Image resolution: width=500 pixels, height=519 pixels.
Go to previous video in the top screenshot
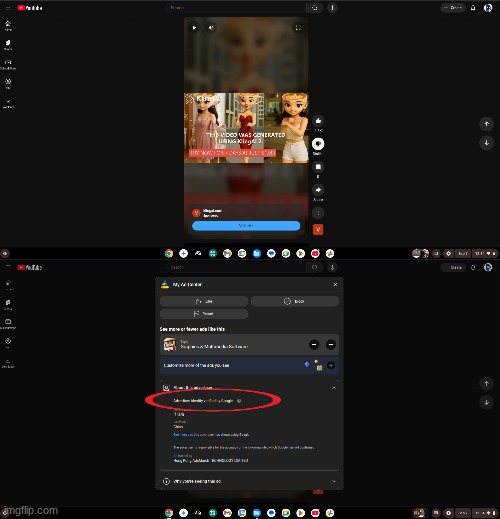pyautogui.click(x=486, y=124)
